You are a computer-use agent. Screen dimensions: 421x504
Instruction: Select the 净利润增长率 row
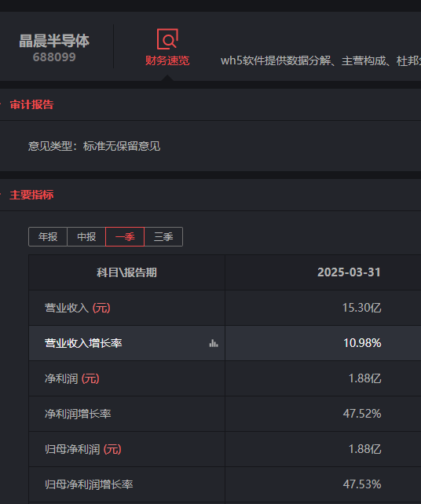tap(225, 414)
